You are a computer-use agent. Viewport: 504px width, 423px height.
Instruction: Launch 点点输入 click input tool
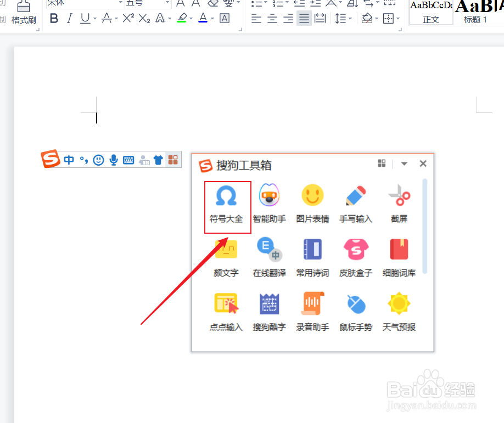point(226,312)
